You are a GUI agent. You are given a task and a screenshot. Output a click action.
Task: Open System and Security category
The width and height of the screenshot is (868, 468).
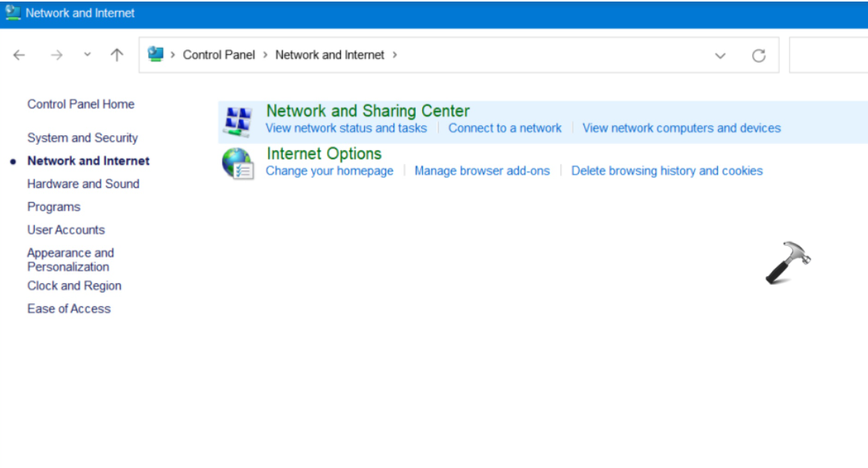pos(83,138)
